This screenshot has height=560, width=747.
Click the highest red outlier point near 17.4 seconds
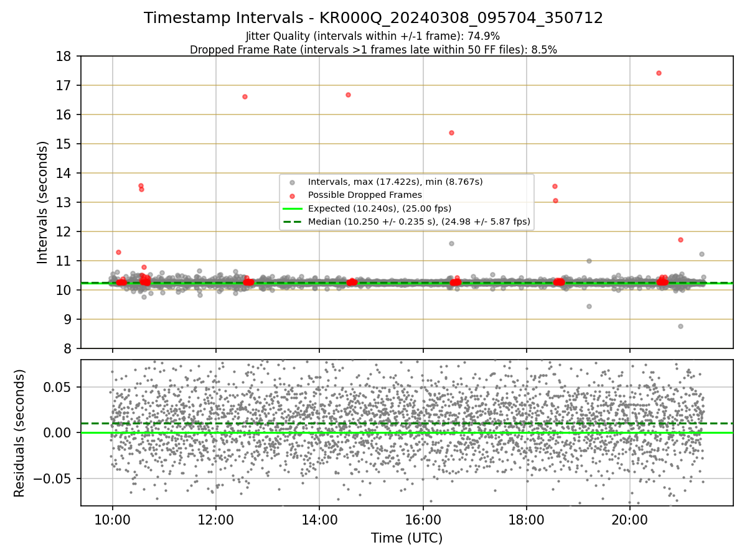(x=659, y=73)
